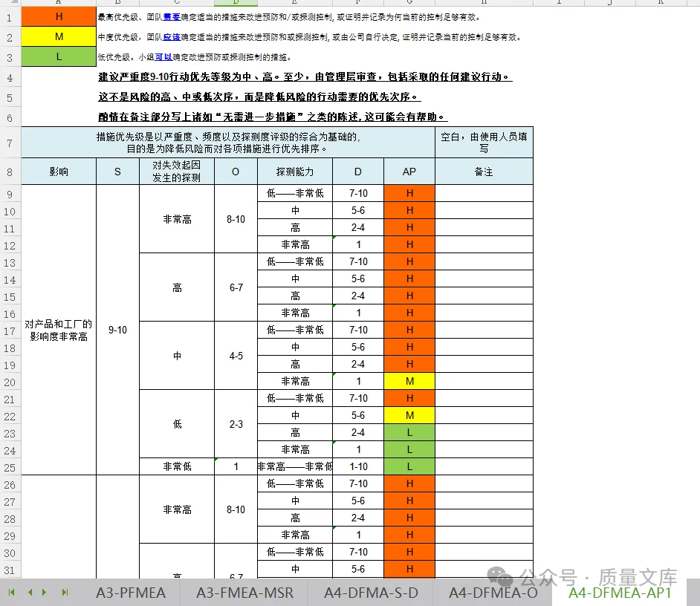
Task: Select the 备注 header cell
Action: click(x=484, y=172)
